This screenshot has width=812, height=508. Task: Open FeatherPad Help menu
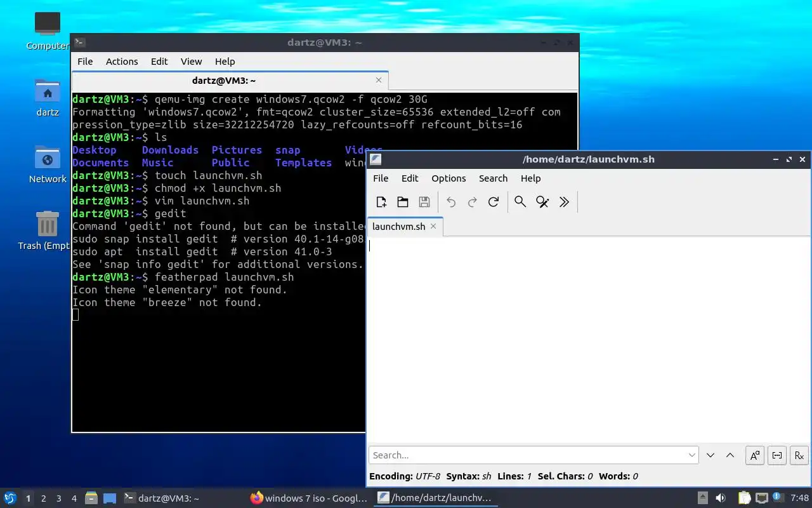pyautogui.click(x=530, y=178)
